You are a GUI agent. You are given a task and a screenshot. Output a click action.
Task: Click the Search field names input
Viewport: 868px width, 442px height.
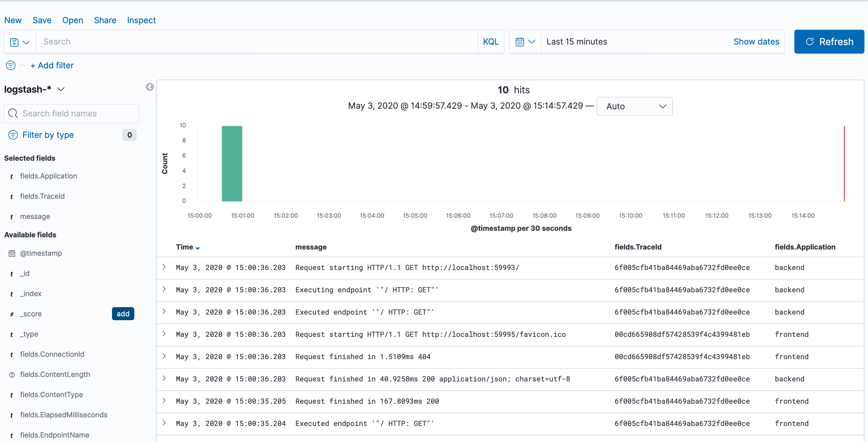71,113
